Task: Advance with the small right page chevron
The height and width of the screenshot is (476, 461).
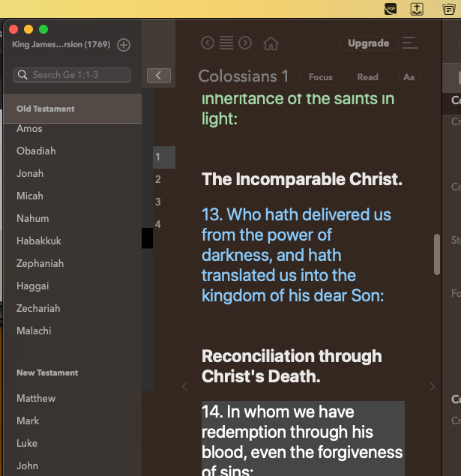Action: tap(433, 387)
